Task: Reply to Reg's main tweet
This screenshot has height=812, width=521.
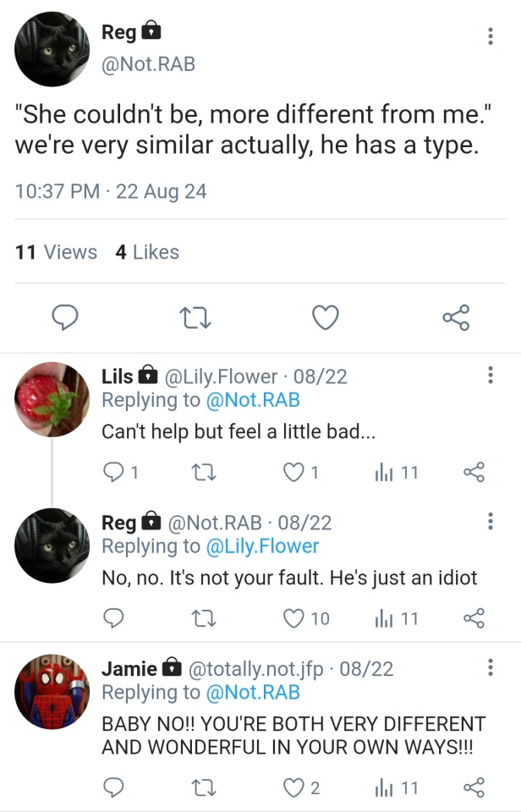Action: [65, 317]
